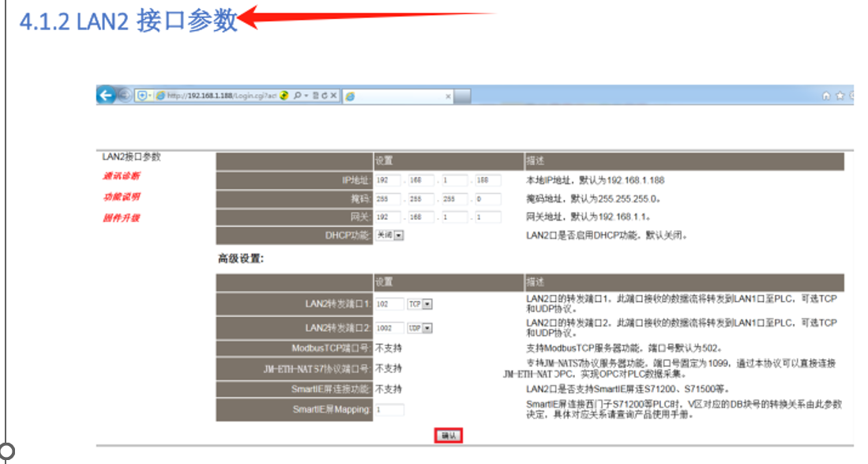Open the LAN2接口参数 menu entry
This screenshot has height=464, width=868.
(x=131, y=157)
